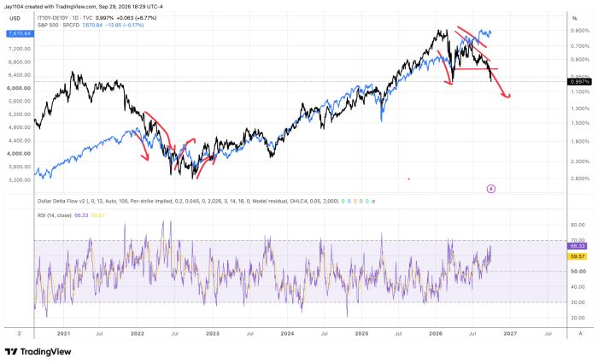Screen dimensions: 598x364
Task: Select the small red dot drawing on the chart
Action: coord(409,179)
